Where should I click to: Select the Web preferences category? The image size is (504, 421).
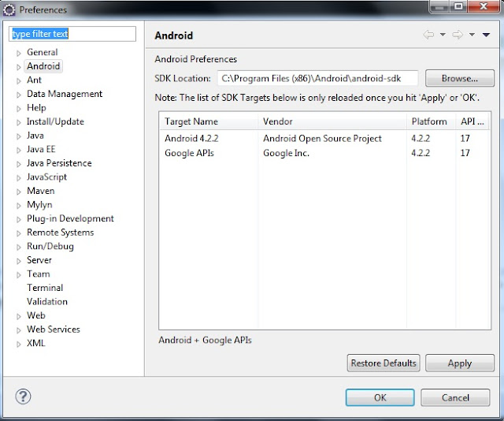click(x=36, y=315)
